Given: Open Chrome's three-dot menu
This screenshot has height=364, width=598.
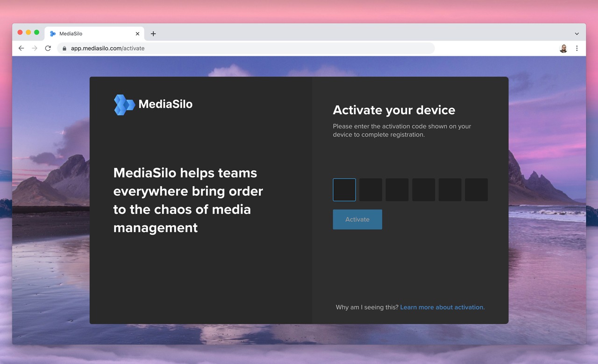Looking at the screenshot, I should (577, 48).
